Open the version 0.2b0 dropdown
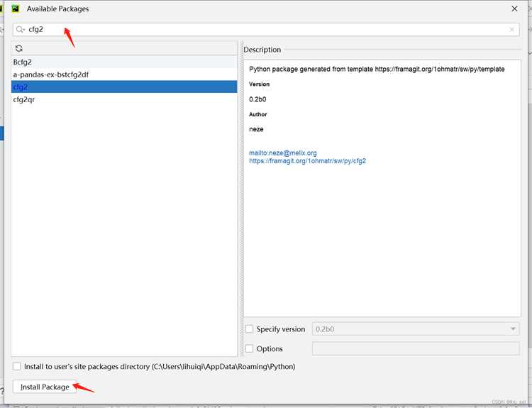Image resolution: width=532 pixels, height=408 pixels. click(x=416, y=329)
